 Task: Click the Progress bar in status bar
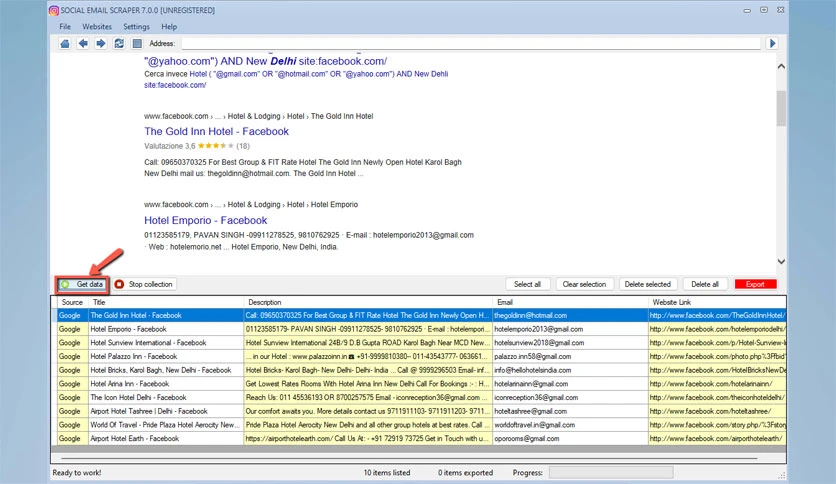(611, 473)
